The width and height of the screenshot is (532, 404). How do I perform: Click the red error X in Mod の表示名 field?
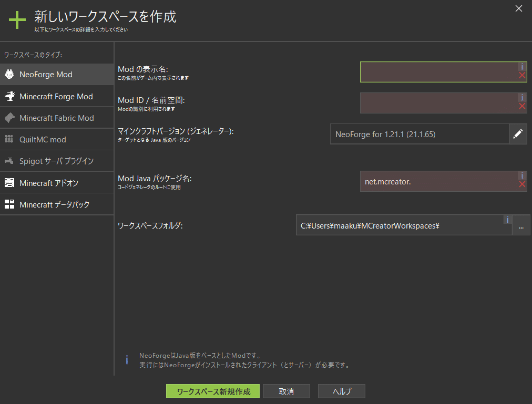(x=522, y=75)
